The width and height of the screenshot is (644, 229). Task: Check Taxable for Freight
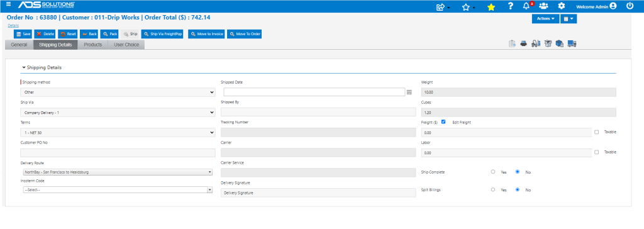tap(596, 132)
